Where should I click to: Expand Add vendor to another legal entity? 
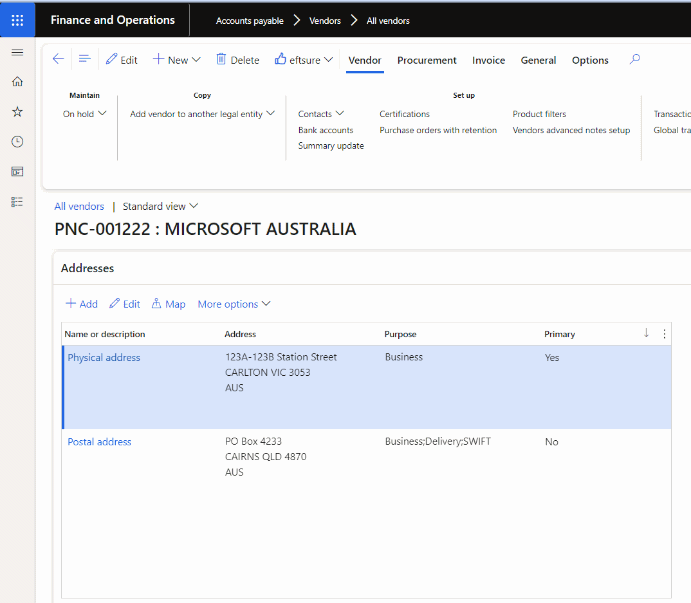202,114
